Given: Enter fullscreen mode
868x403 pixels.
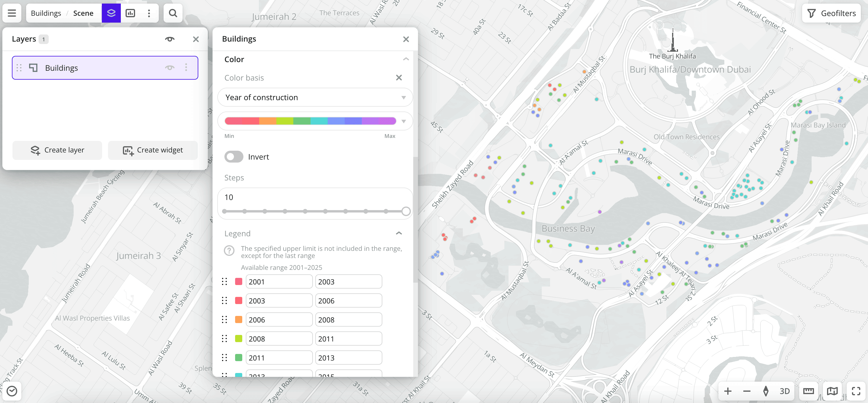Looking at the screenshot, I should [856, 391].
